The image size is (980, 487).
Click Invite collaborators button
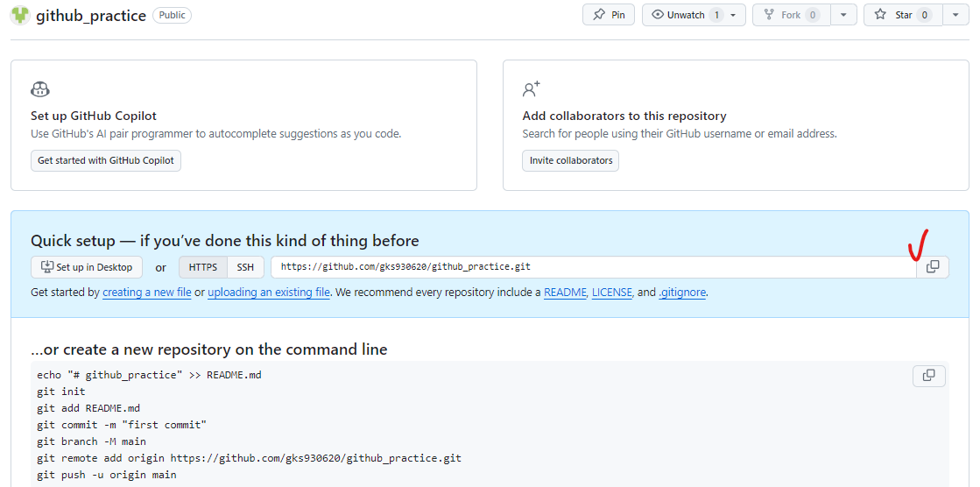coord(571,160)
